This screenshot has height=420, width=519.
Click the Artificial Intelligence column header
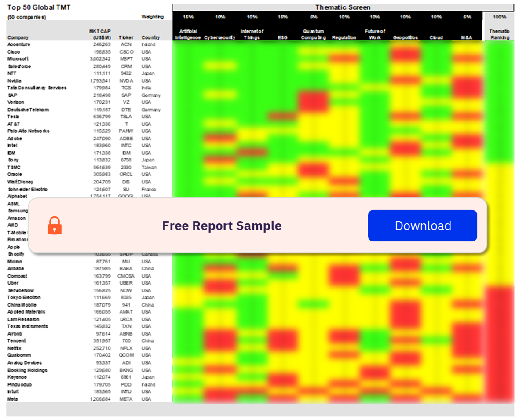click(x=188, y=34)
